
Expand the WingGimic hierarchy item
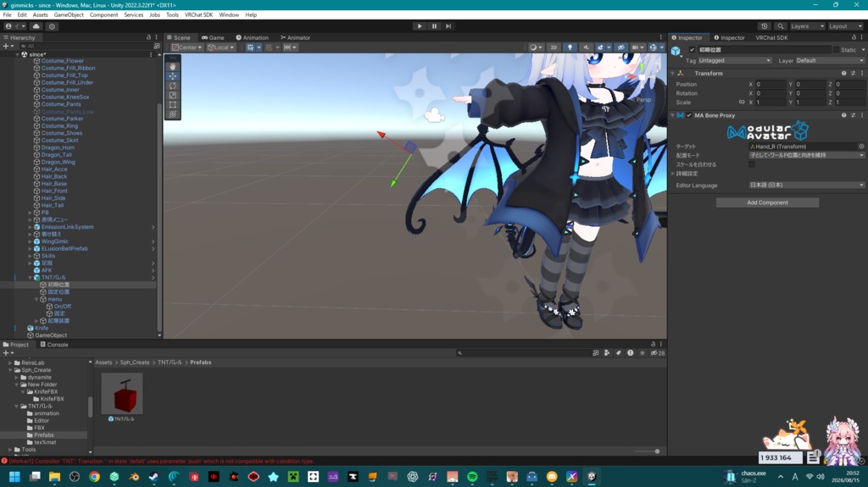(x=31, y=242)
